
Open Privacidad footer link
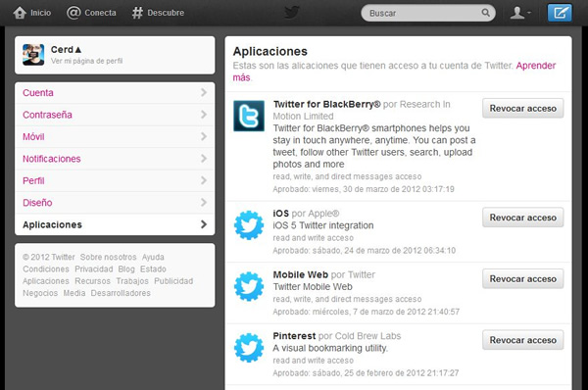[94, 269]
